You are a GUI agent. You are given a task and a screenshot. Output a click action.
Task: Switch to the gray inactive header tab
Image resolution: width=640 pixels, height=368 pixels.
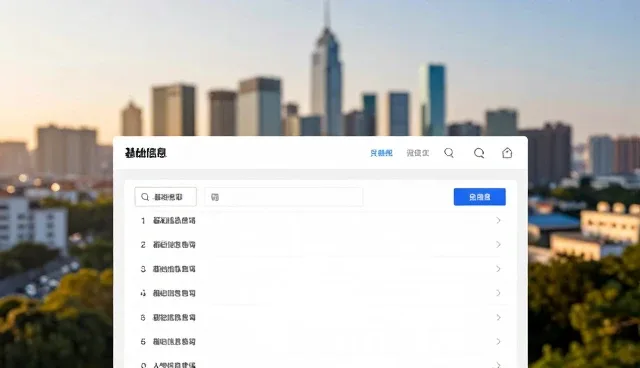418,153
